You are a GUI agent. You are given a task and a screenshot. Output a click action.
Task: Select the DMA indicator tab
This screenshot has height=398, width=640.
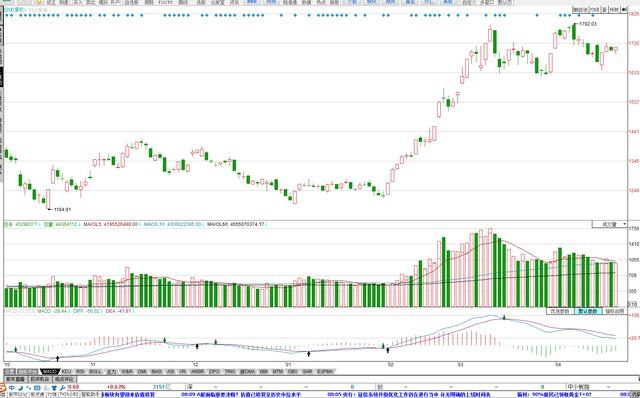tap(248, 371)
